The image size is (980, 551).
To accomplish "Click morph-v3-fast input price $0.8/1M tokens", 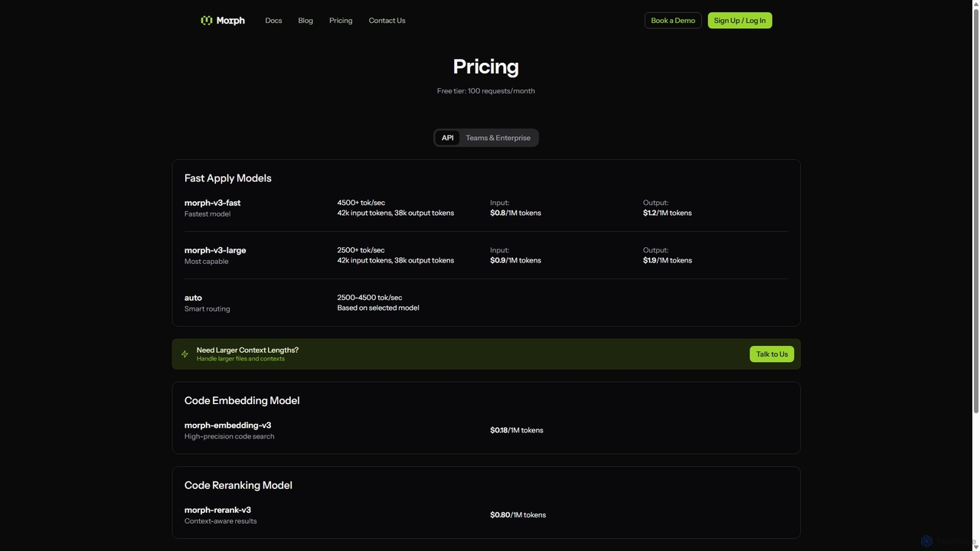I will [x=515, y=213].
